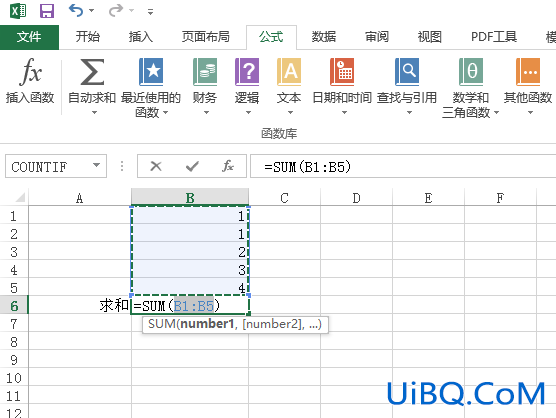Screen dimensions: 556x418
Task: Open 最近使用的函数 star book icon
Action: [x=151, y=72]
